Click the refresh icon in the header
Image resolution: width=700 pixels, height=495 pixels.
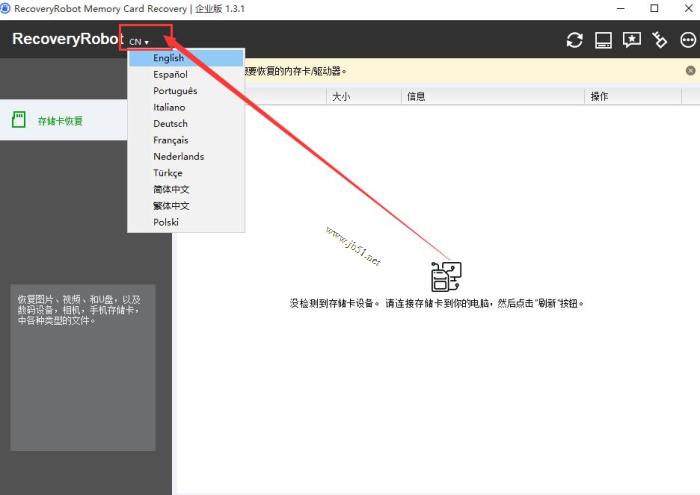point(575,40)
